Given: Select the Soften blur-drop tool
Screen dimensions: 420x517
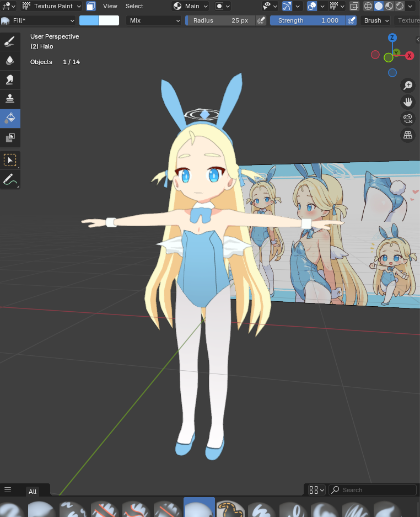Looking at the screenshot, I should pos(10,61).
